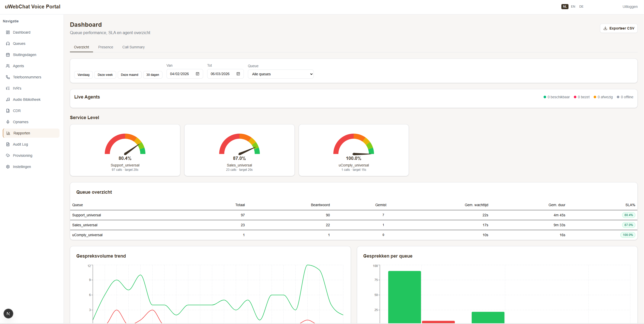Open the Sluitingsdagen calendar section
The image size is (644, 324).
point(8,55)
